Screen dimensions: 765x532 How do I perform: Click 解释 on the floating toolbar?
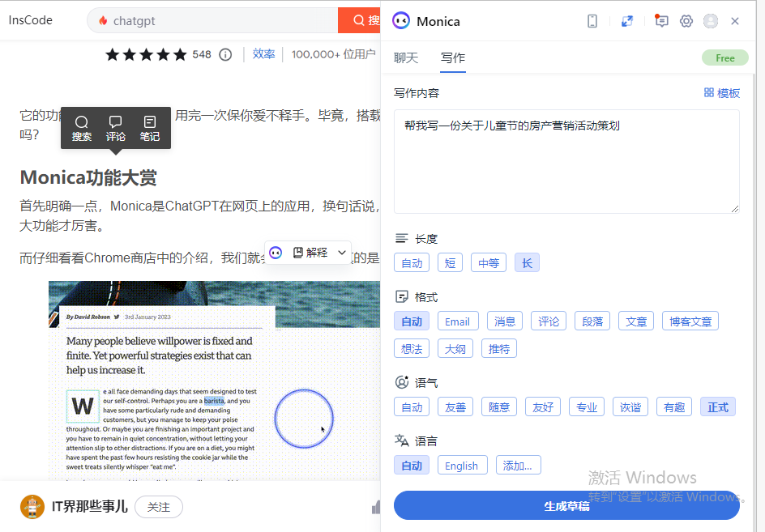coord(310,253)
